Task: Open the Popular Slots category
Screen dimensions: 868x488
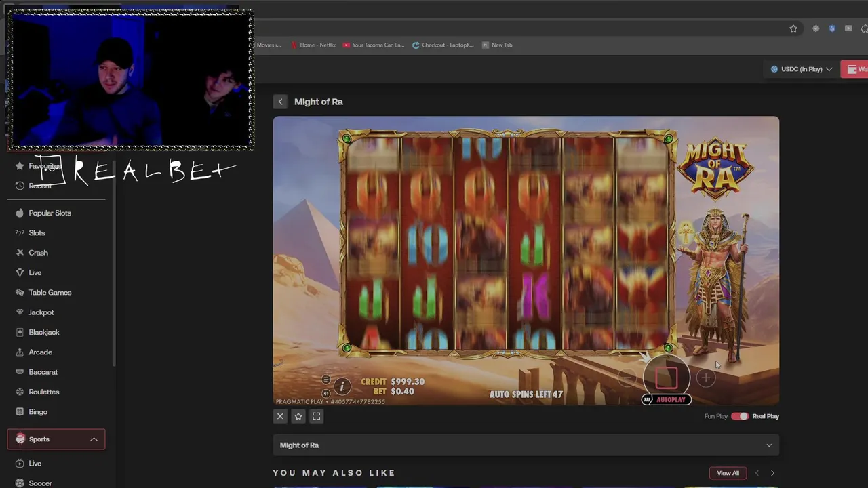Action: [50, 213]
